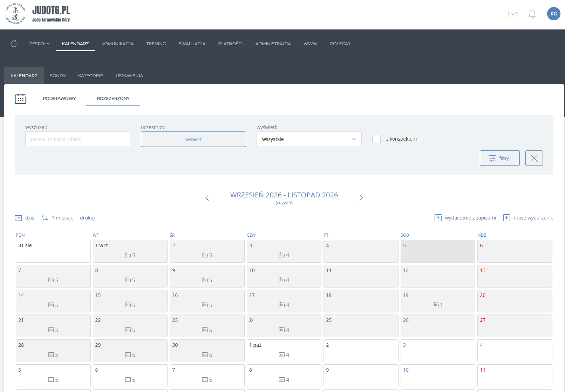The width and height of the screenshot is (565, 392).
Task: Click the events icon on September 15
Action: pyautogui.click(x=128, y=305)
